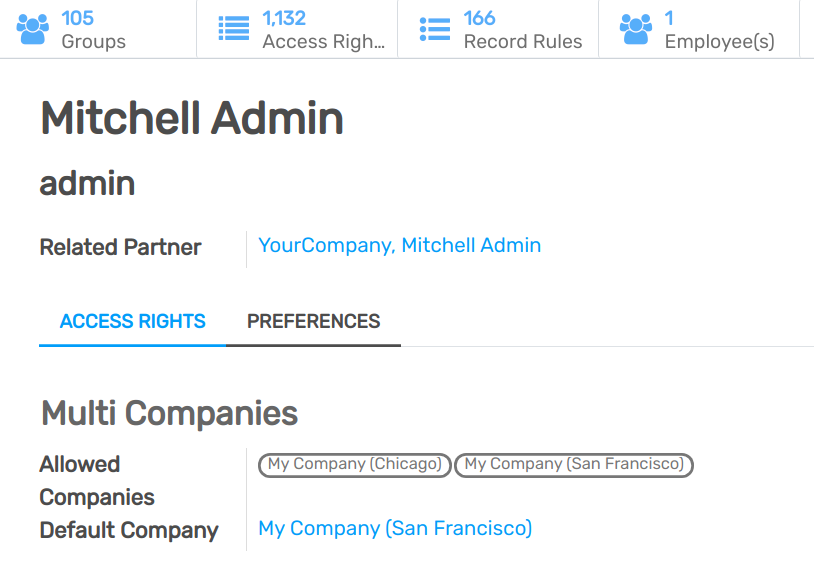
Task: Click the Access Rights list icon
Action: [234, 29]
